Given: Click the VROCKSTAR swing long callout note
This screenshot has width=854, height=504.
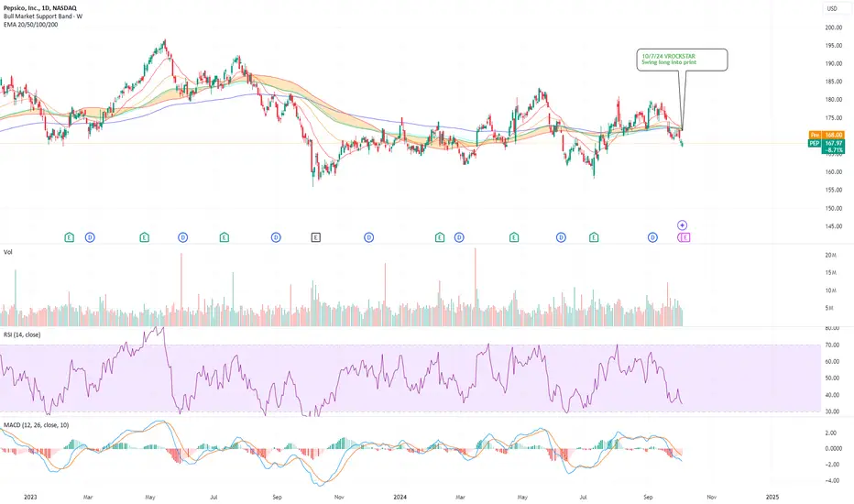Looking at the screenshot, I should coord(682,60).
